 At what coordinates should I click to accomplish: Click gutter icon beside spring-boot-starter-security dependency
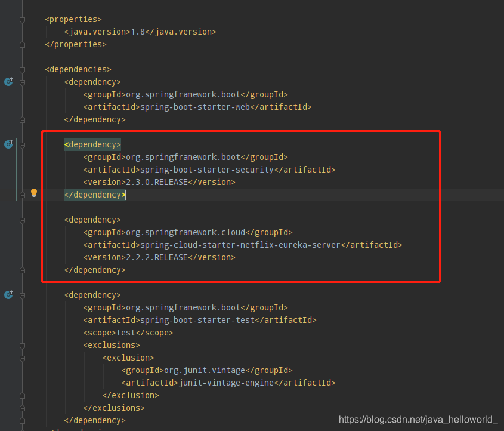[9, 144]
